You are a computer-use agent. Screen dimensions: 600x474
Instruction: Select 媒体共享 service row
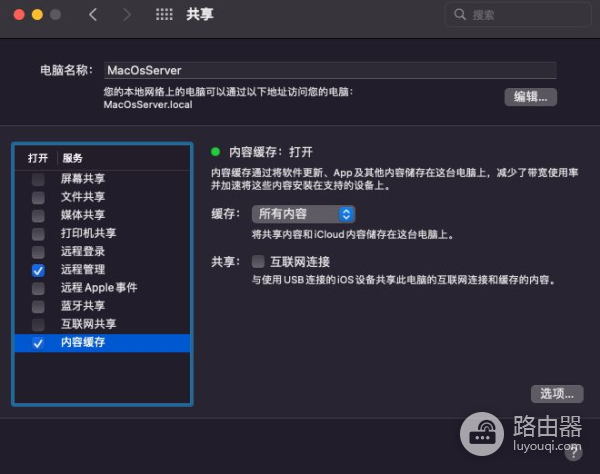[x=102, y=215]
